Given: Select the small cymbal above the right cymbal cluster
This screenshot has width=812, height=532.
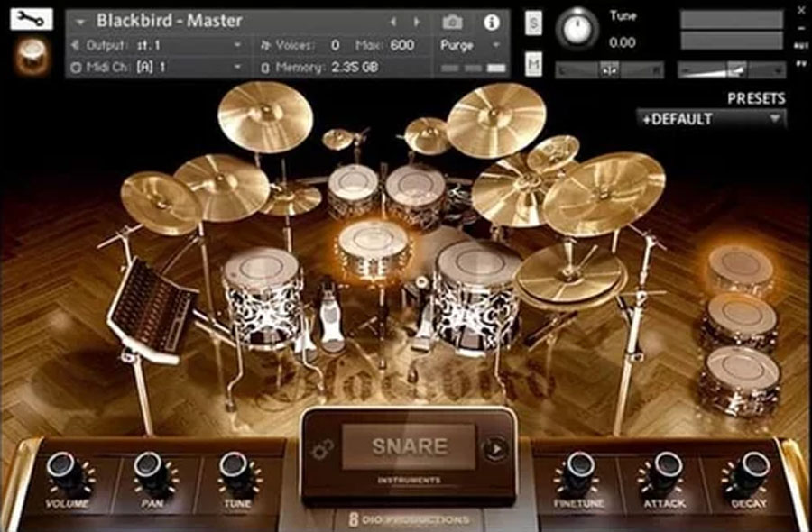Looking at the screenshot, I should pos(553,153).
